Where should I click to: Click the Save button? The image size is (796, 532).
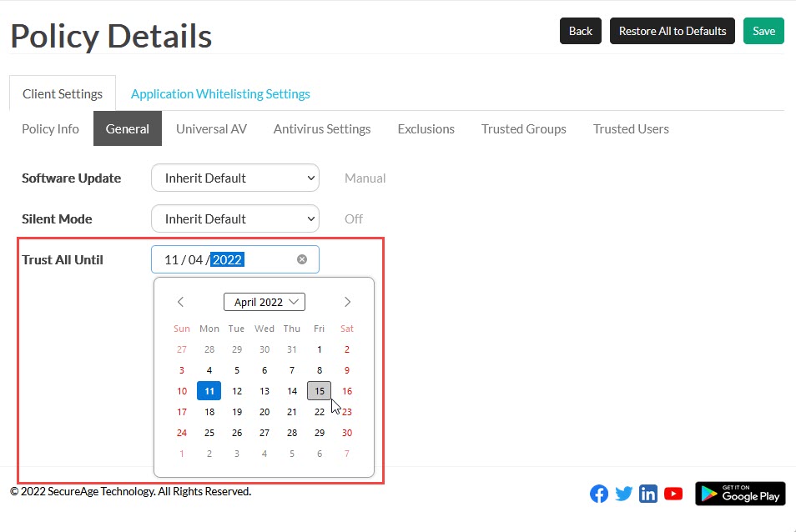pos(763,31)
